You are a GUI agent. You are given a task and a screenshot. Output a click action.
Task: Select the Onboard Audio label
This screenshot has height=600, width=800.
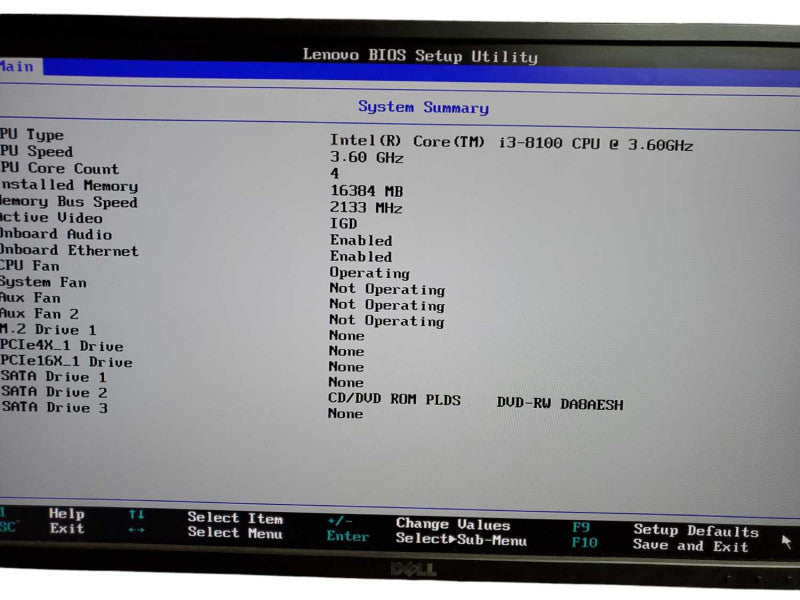56,234
